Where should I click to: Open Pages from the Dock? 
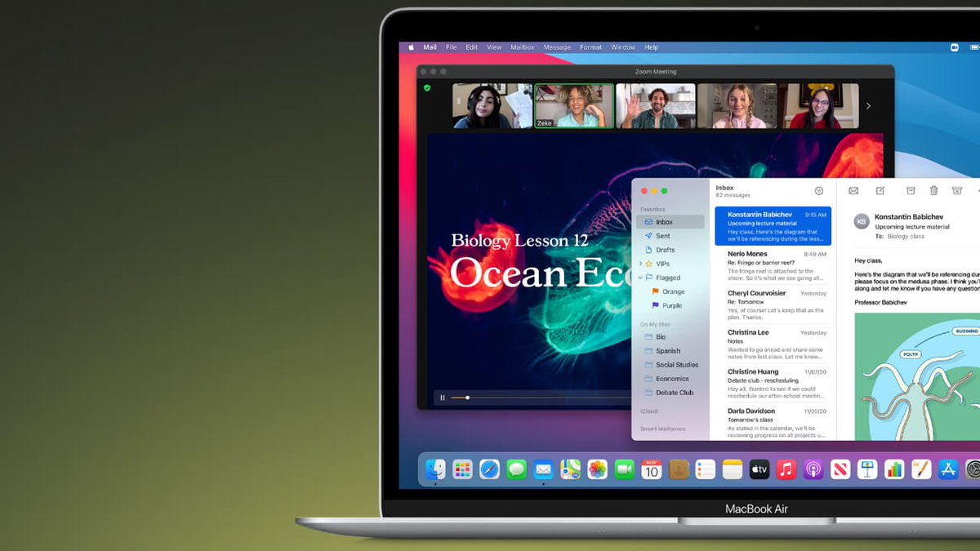tap(921, 469)
